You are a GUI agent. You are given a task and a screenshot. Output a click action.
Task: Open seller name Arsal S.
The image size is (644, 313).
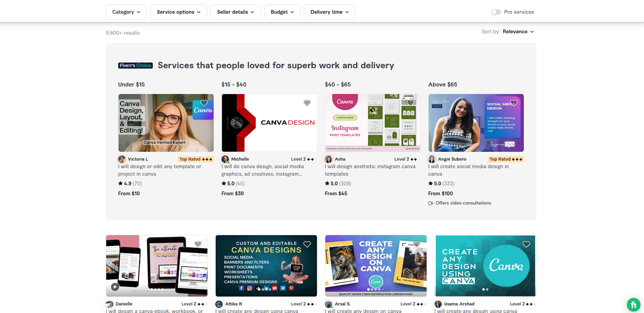(343, 304)
